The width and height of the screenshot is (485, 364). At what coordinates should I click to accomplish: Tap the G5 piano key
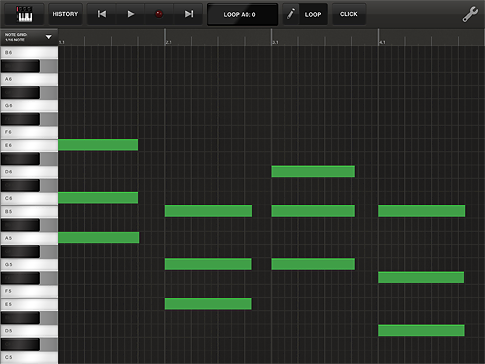pos(29,264)
